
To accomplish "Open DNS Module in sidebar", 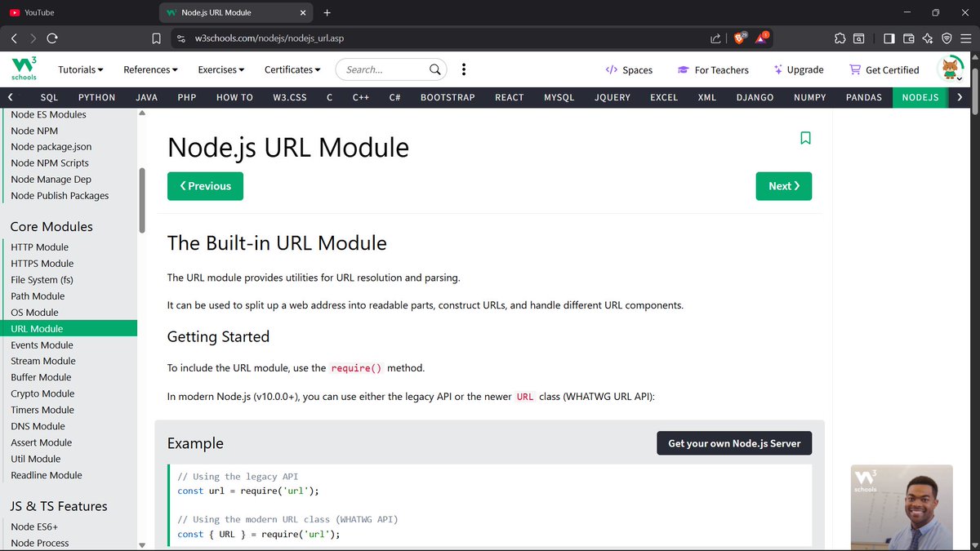I will tap(38, 426).
